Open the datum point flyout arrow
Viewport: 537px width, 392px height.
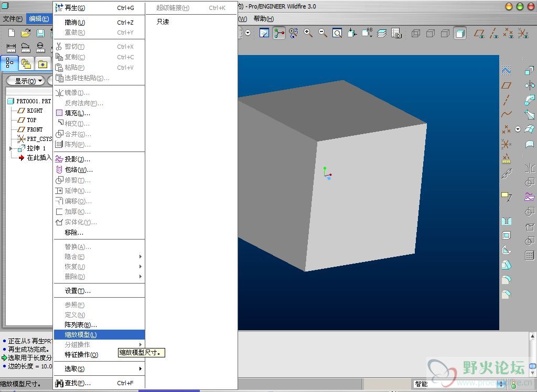coord(518,129)
